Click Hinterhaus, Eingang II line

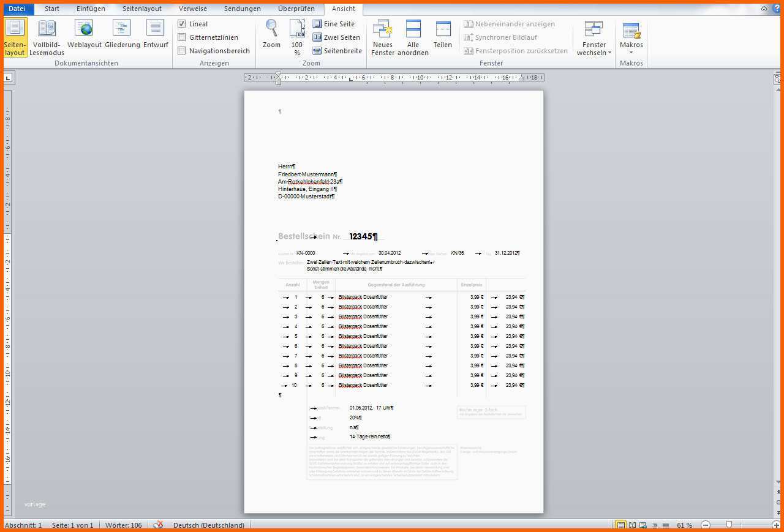[x=307, y=189]
